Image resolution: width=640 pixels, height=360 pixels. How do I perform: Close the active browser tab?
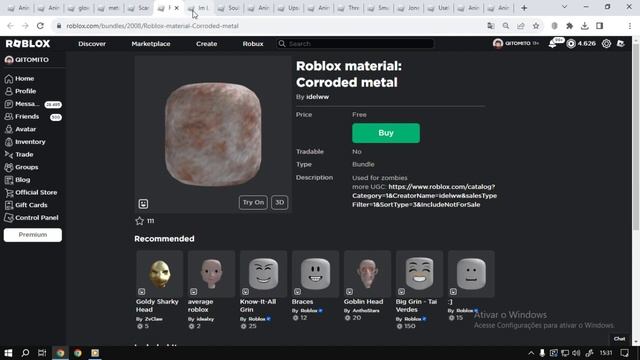[x=177, y=8]
